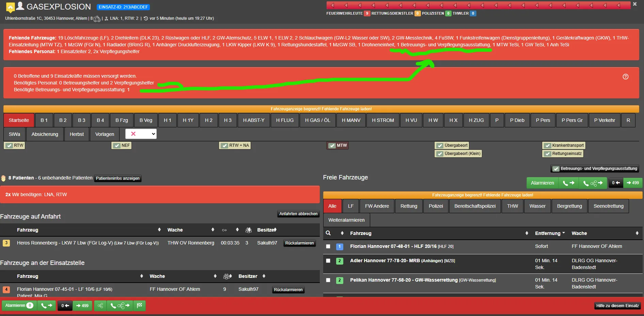The width and height of the screenshot is (644, 316).
Task: Sort arrows on the Wache column in Anfahrt table
Action: [x=213, y=230]
